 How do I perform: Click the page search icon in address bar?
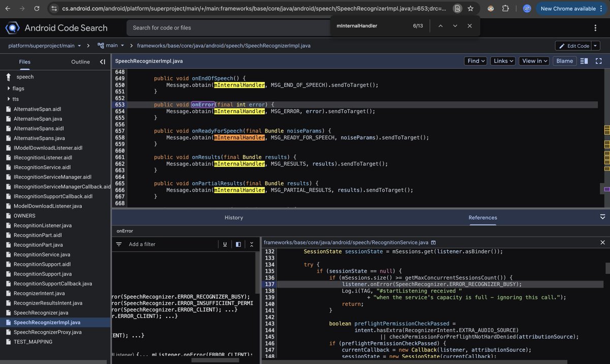click(x=457, y=9)
